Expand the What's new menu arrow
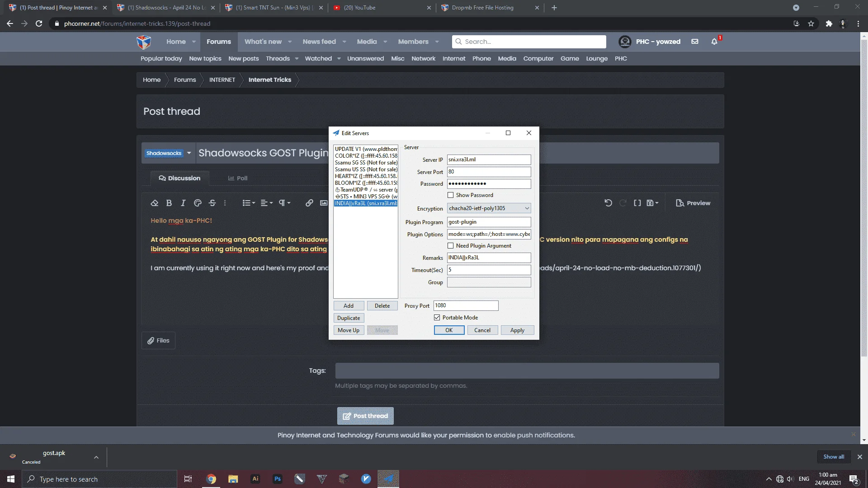Screen dimensions: 868x488 290,42
